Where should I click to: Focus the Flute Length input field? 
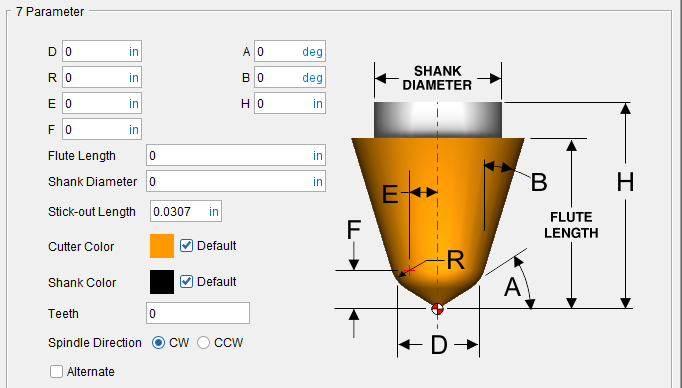pyautogui.click(x=236, y=155)
